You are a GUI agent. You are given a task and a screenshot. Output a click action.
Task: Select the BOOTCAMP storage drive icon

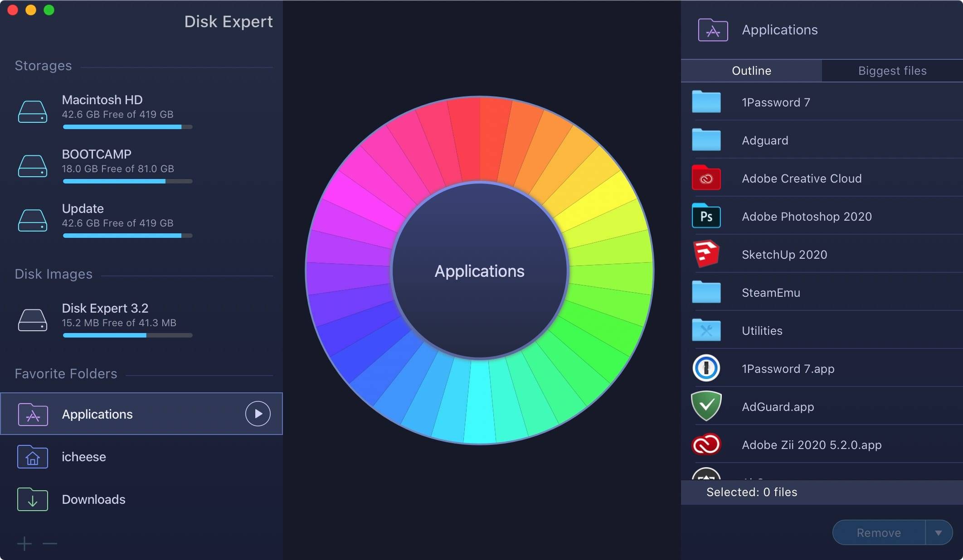[32, 166]
